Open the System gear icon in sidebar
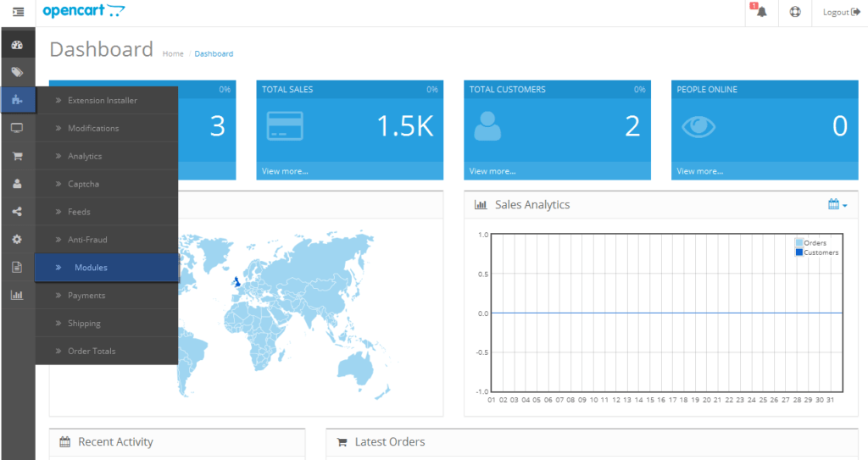The image size is (868, 460). click(x=17, y=239)
